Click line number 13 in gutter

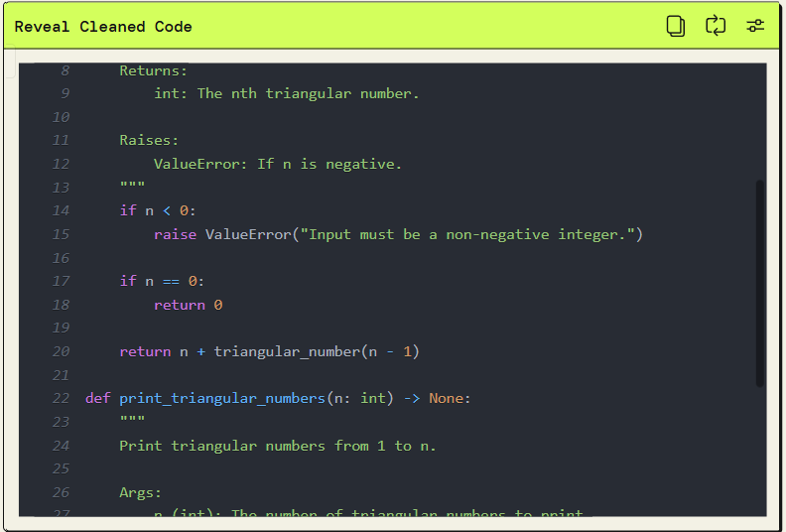(x=61, y=188)
